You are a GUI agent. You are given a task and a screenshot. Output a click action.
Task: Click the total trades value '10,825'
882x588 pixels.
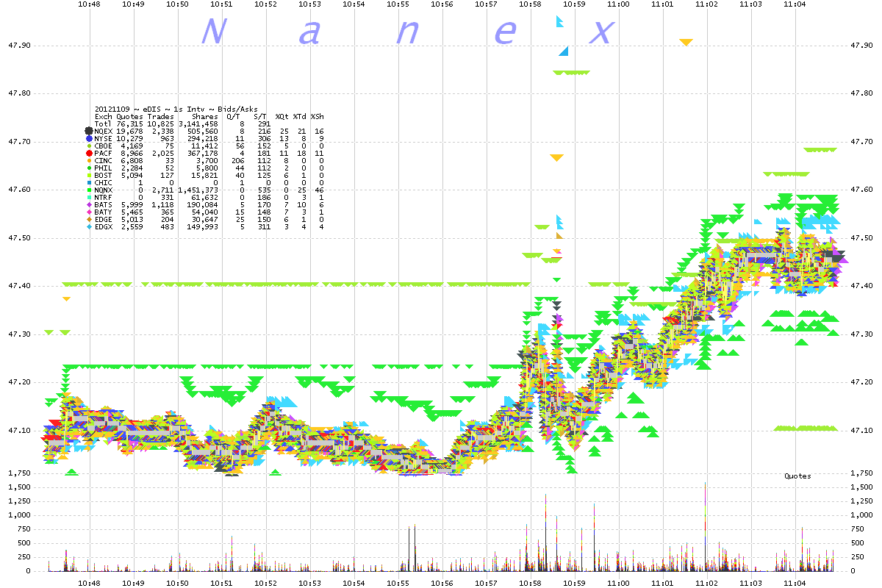coord(161,123)
